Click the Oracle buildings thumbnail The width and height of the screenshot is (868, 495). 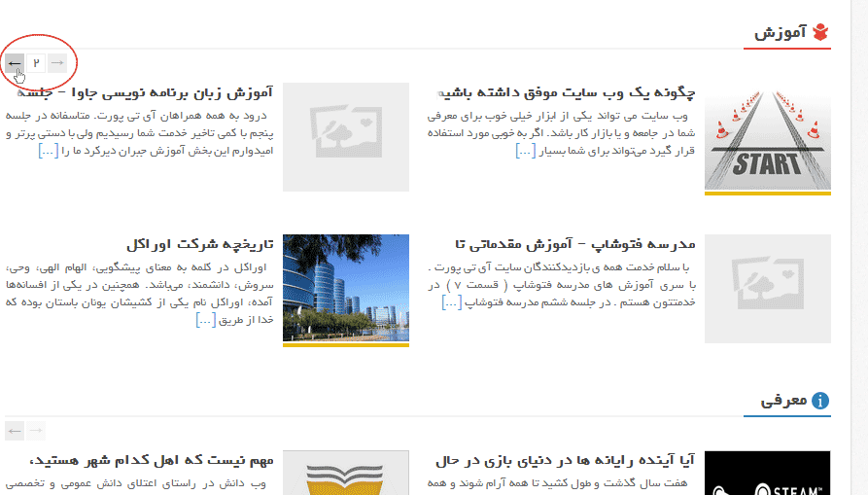click(x=345, y=289)
